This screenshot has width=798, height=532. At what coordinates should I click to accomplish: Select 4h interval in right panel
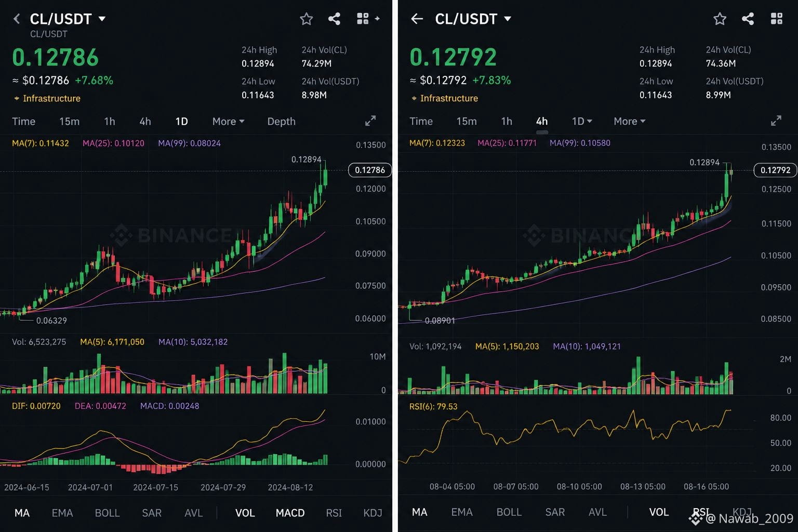(542, 121)
